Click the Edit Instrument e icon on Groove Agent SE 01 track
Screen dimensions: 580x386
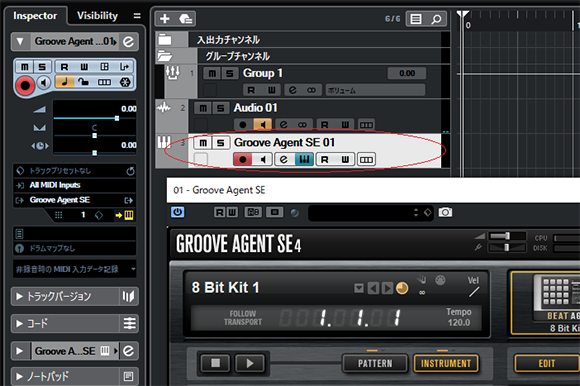(x=284, y=159)
